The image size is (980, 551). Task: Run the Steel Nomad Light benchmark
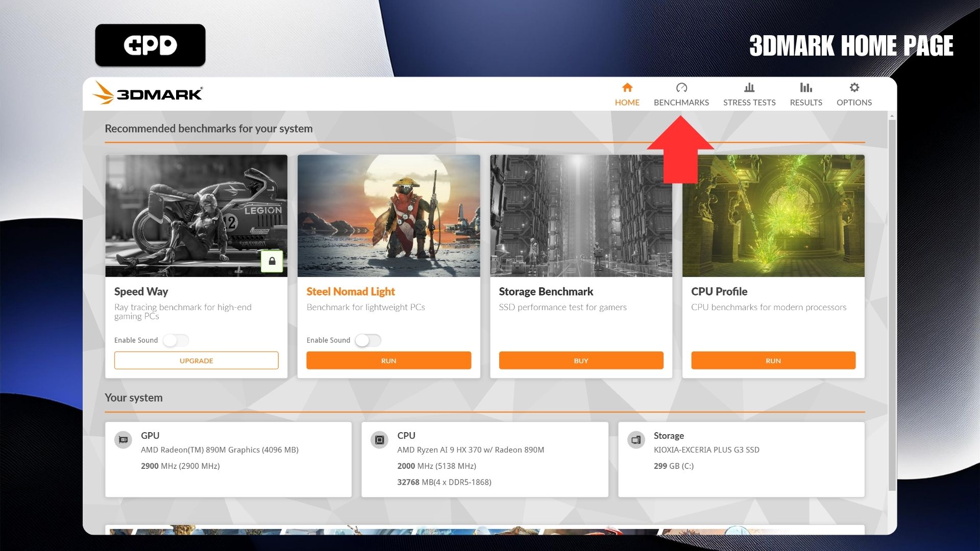[388, 361]
